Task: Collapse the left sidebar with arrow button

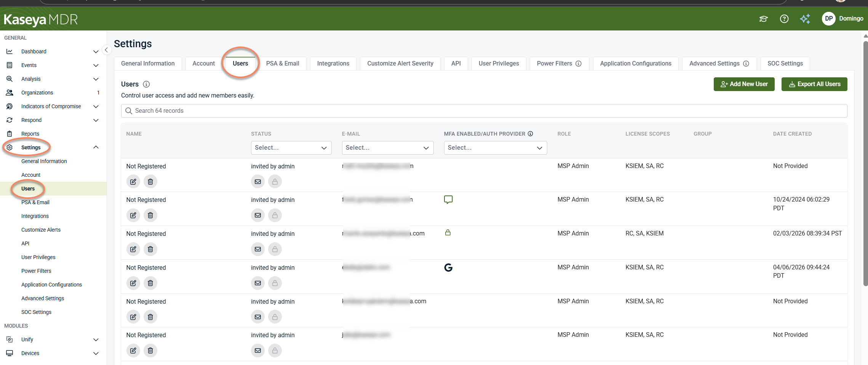Action: coord(106,50)
